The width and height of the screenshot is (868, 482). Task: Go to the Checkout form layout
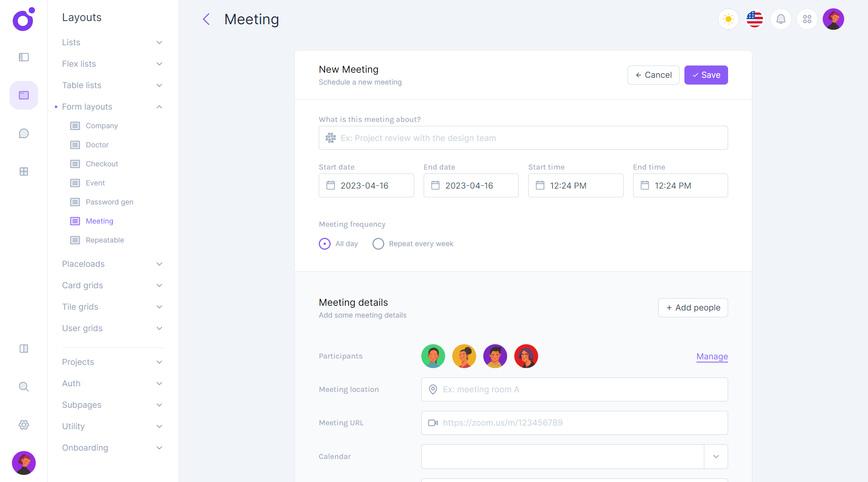[102, 164]
